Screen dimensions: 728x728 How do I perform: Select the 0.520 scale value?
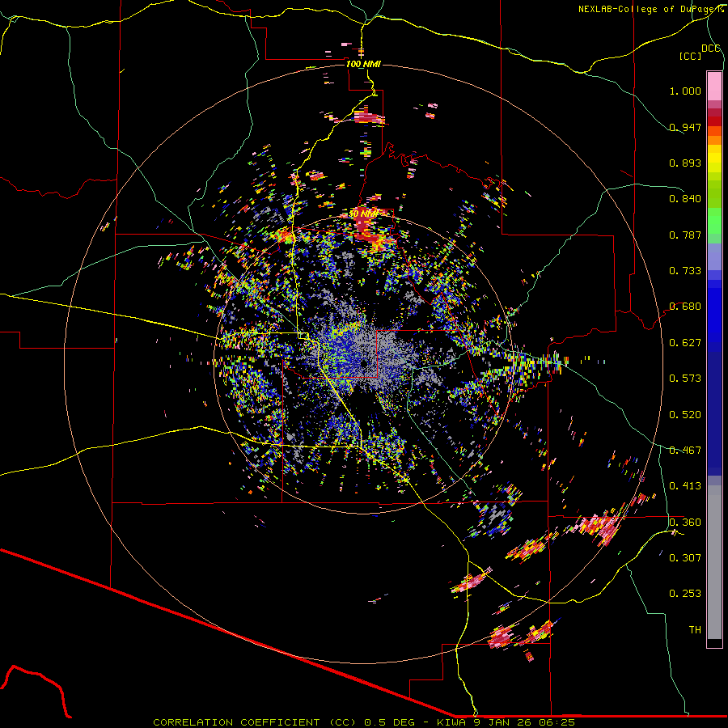tap(685, 415)
